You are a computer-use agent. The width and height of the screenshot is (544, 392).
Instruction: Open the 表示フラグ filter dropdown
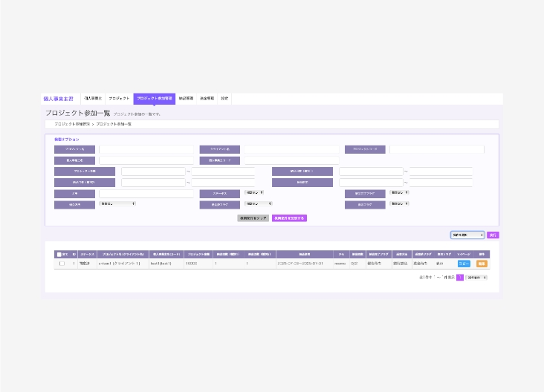tap(399, 204)
